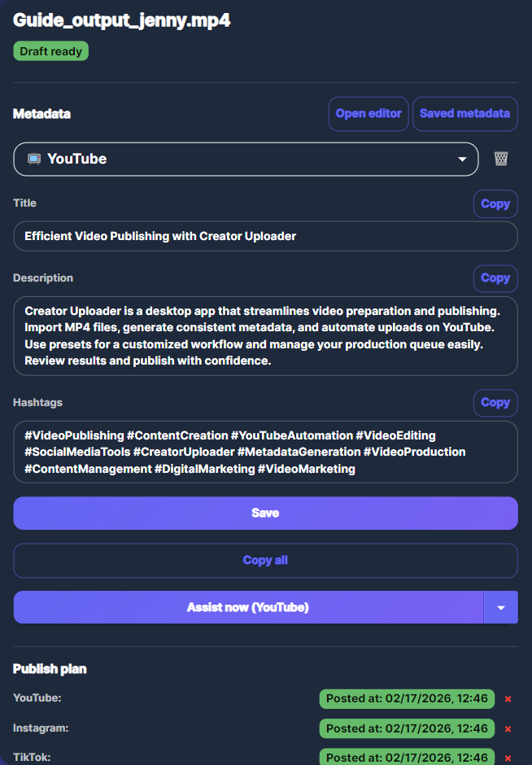
Task: Start Assist now (YouTube)
Action: [248, 607]
